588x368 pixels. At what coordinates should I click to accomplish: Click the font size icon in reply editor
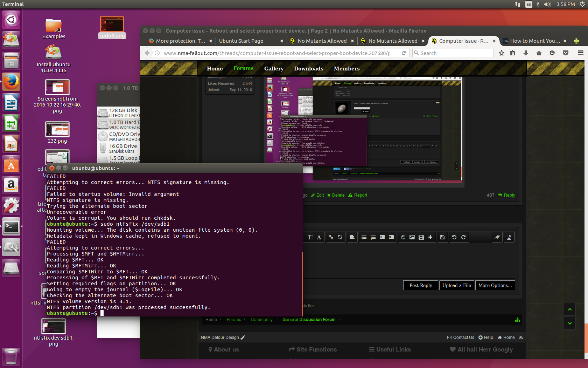310,237
